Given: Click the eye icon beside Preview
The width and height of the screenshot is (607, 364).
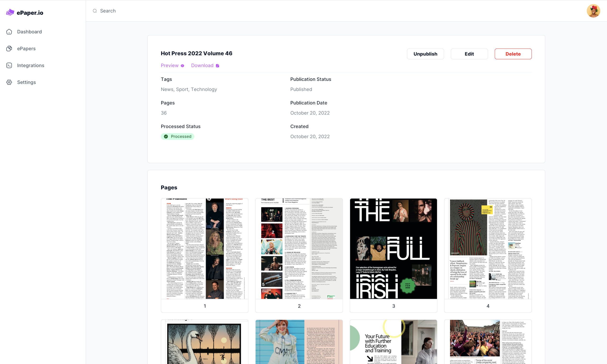Looking at the screenshot, I should (x=182, y=66).
